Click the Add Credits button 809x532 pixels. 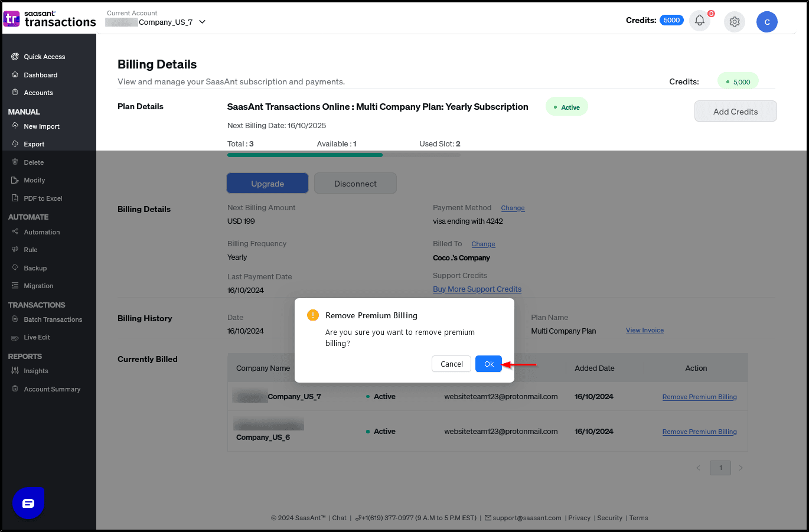click(735, 111)
